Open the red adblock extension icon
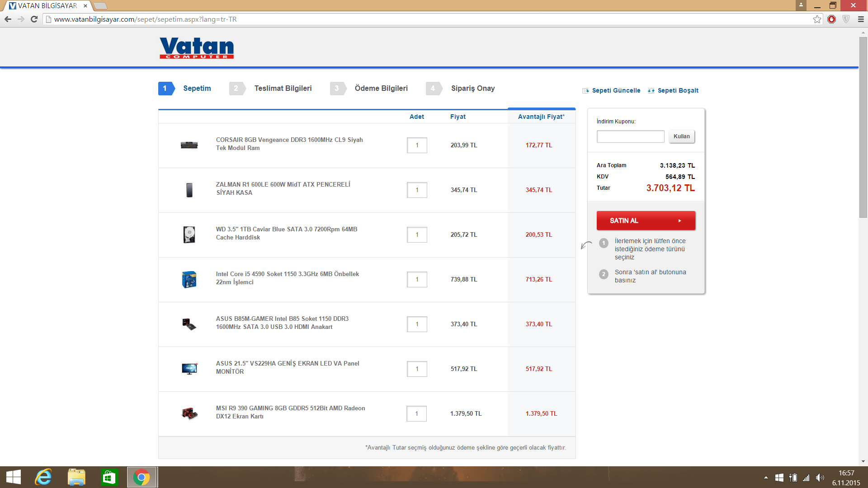This screenshot has height=488, width=868. coord(831,19)
